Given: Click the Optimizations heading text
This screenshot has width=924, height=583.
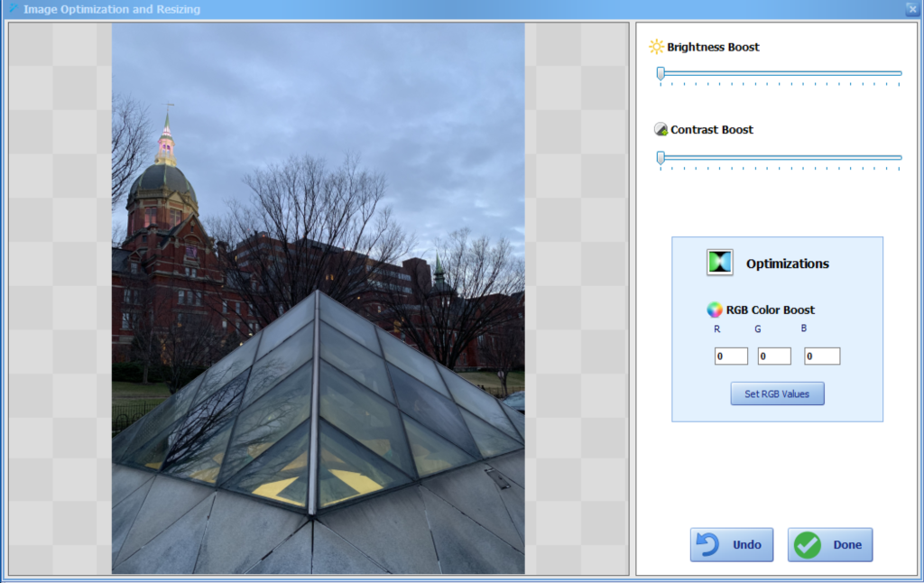Looking at the screenshot, I should coord(787,264).
